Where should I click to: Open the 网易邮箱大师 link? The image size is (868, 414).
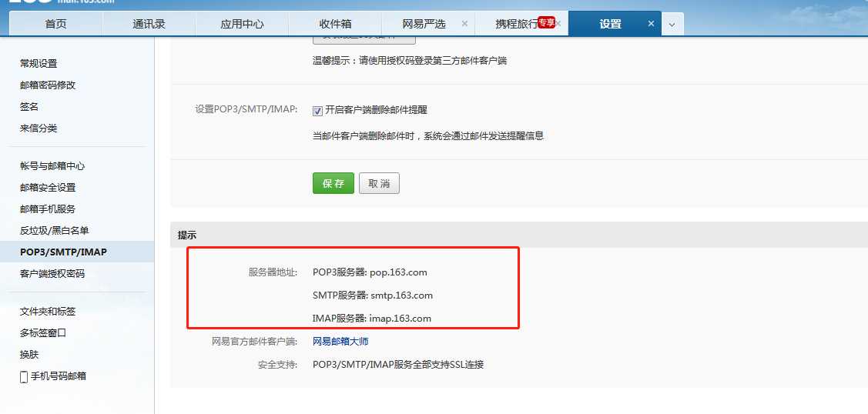[340, 342]
